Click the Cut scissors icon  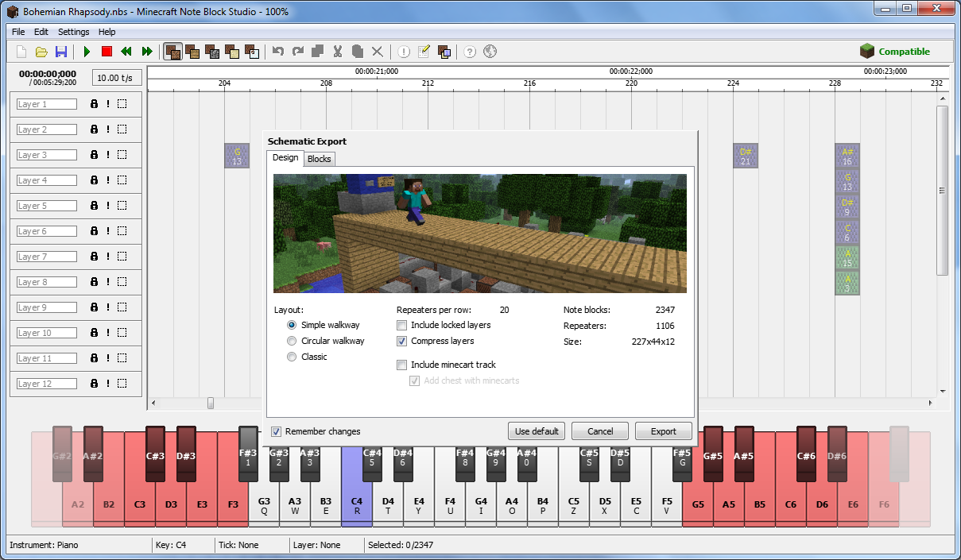tap(337, 52)
